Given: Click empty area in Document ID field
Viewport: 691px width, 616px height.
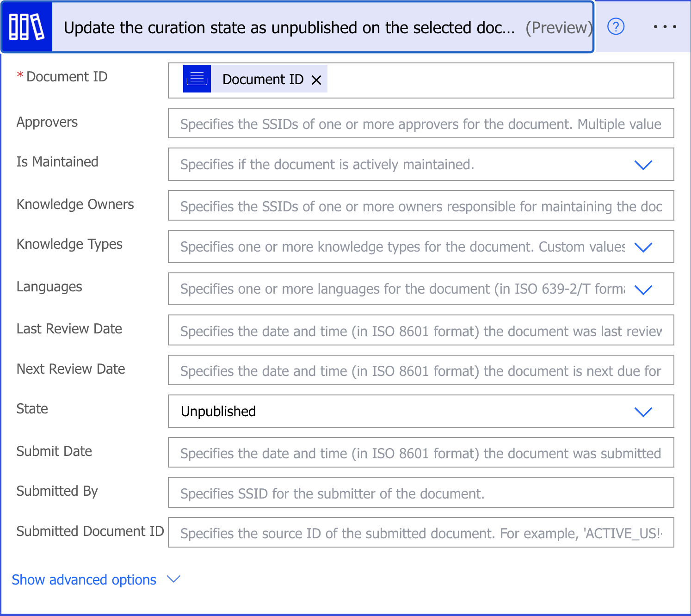Looking at the screenshot, I should [500, 80].
